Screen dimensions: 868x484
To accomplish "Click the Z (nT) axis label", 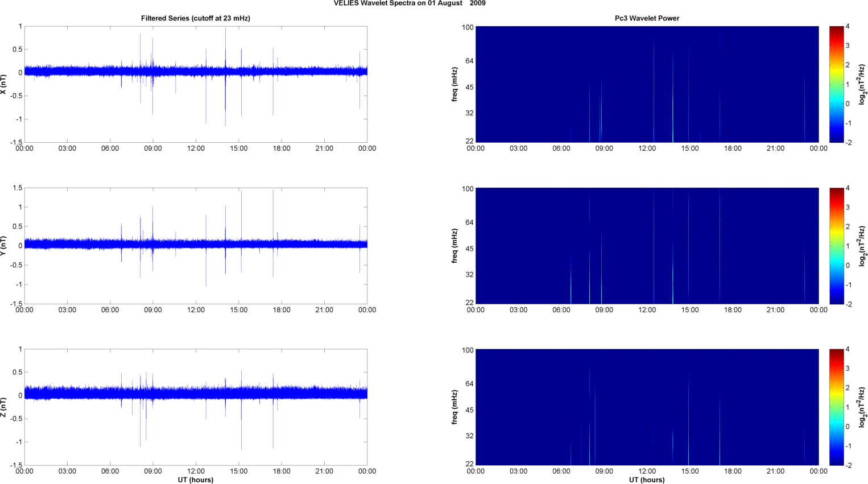I will (x=4, y=407).
